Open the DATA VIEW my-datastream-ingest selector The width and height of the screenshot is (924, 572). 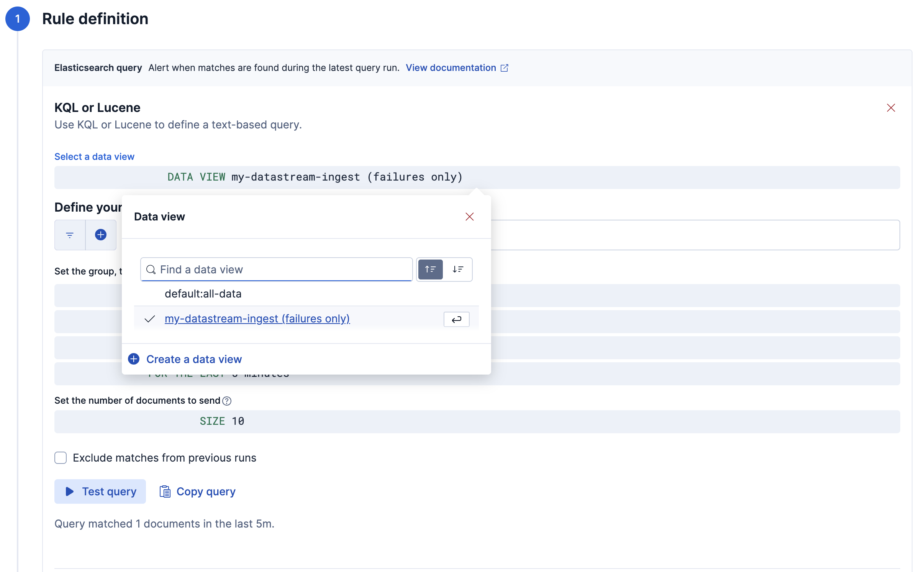pos(314,177)
